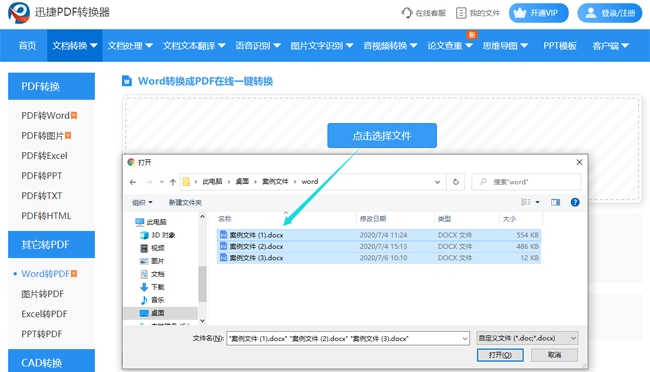The height and width of the screenshot is (372, 650).
Task: Expand the 文档转换 menu
Action: tap(75, 46)
